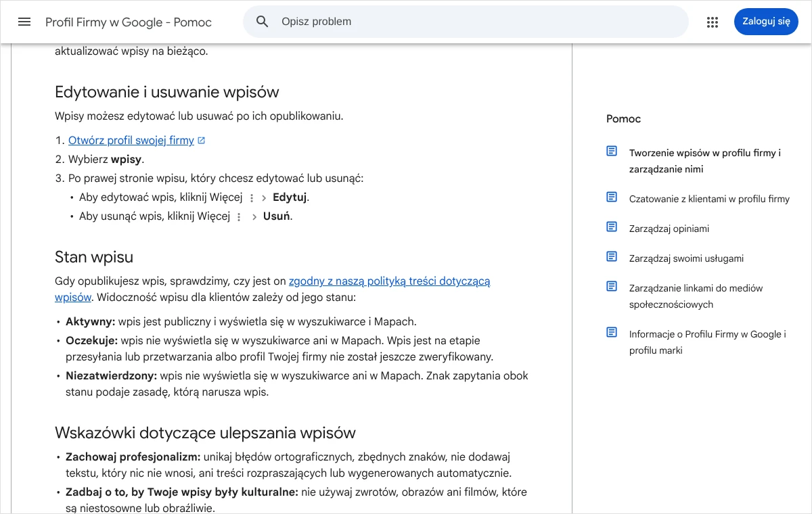Open the hamburger main menu
Screen dimensions: 812x514
[24, 22]
